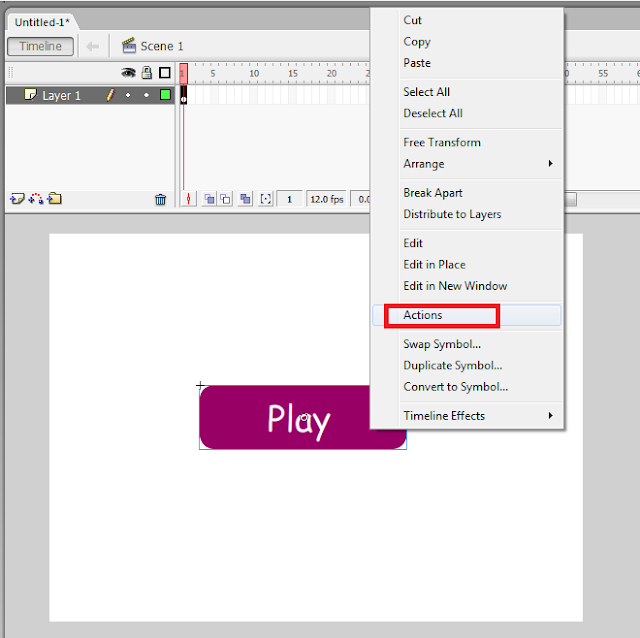Toggle show all layers as outlines
640x638 pixels.
[x=165, y=73]
